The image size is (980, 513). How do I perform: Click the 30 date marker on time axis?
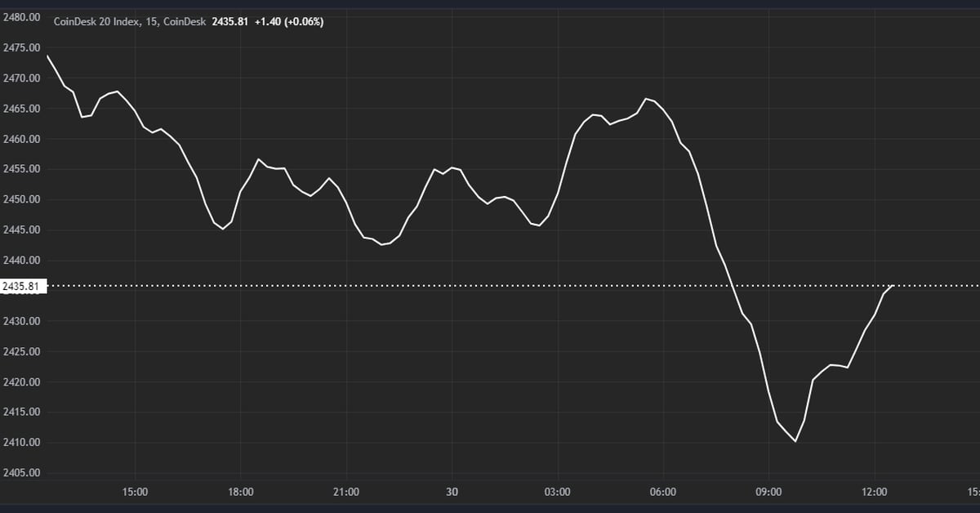(452, 492)
